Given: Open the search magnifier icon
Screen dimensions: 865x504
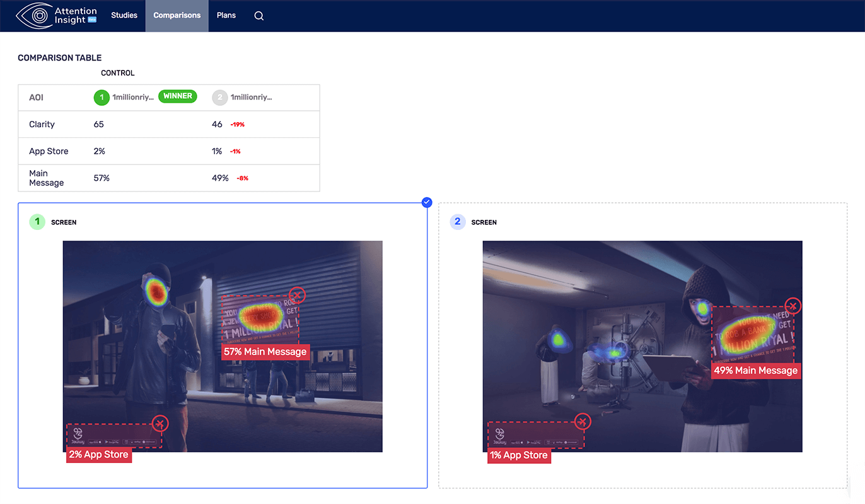Looking at the screenshot, I should point(259,16).
